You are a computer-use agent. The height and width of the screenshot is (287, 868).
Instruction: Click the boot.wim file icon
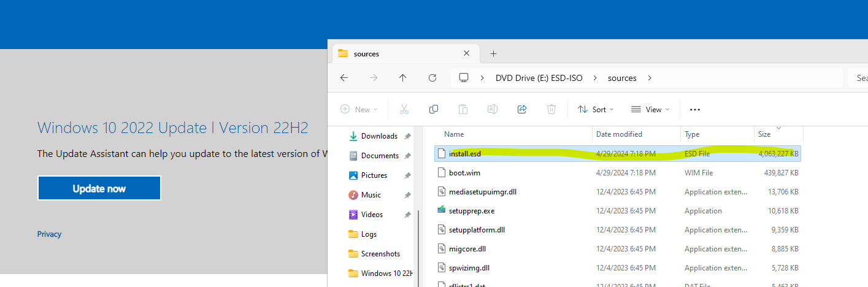pos(441,173)
